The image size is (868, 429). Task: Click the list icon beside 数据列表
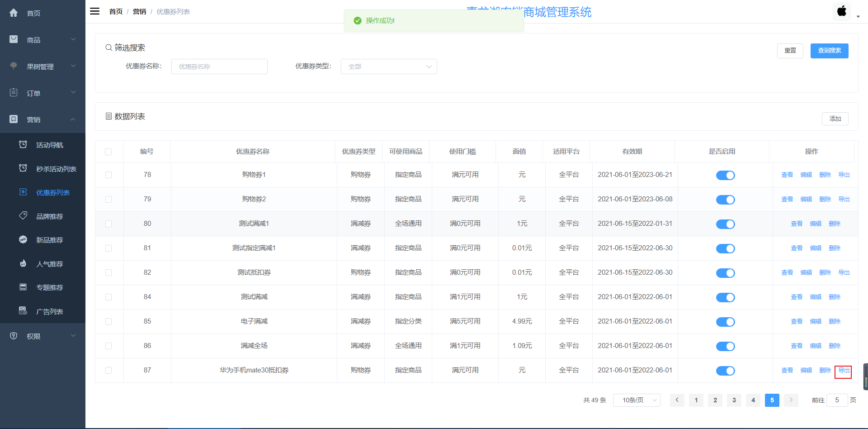coord(108,116)
